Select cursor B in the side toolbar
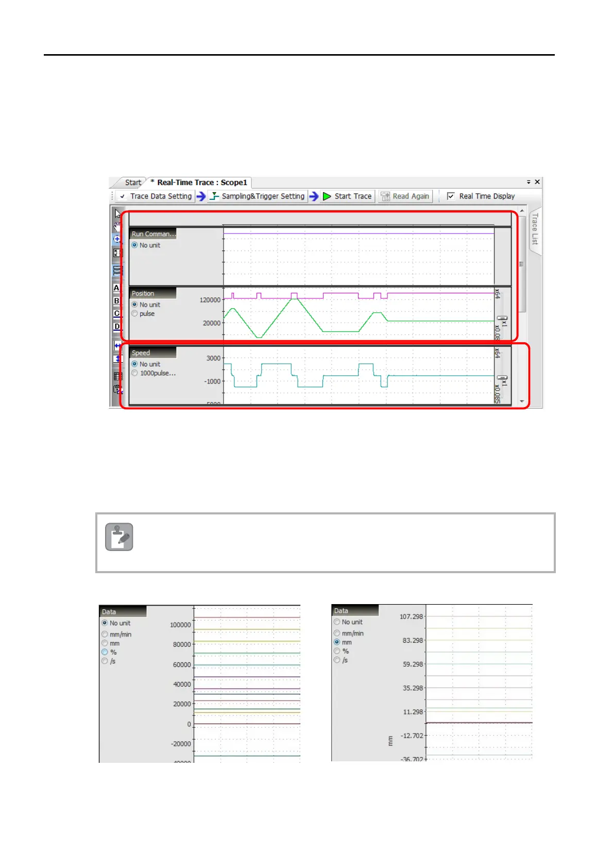The image size is (613, 868). tap(117, 301)
